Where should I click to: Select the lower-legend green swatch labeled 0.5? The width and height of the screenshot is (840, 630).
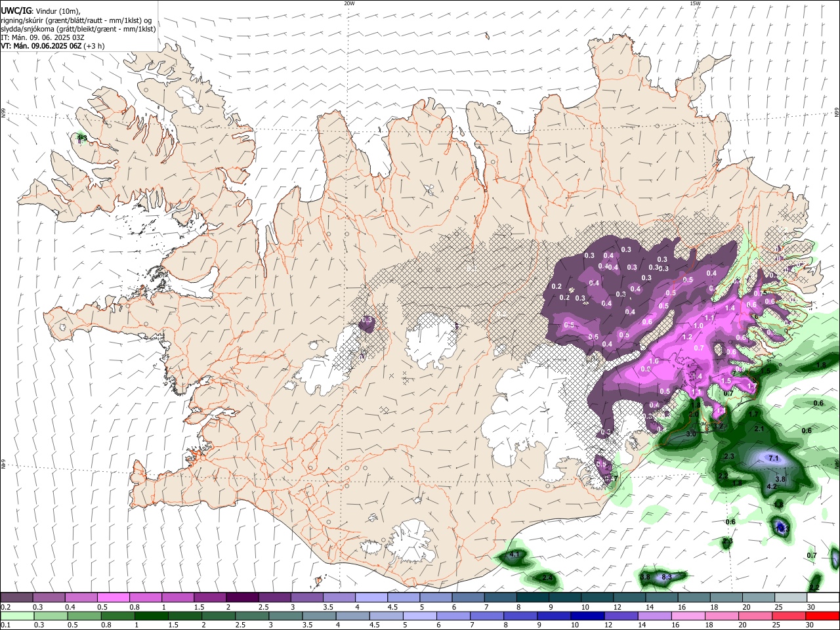click(x=83, y=616)
